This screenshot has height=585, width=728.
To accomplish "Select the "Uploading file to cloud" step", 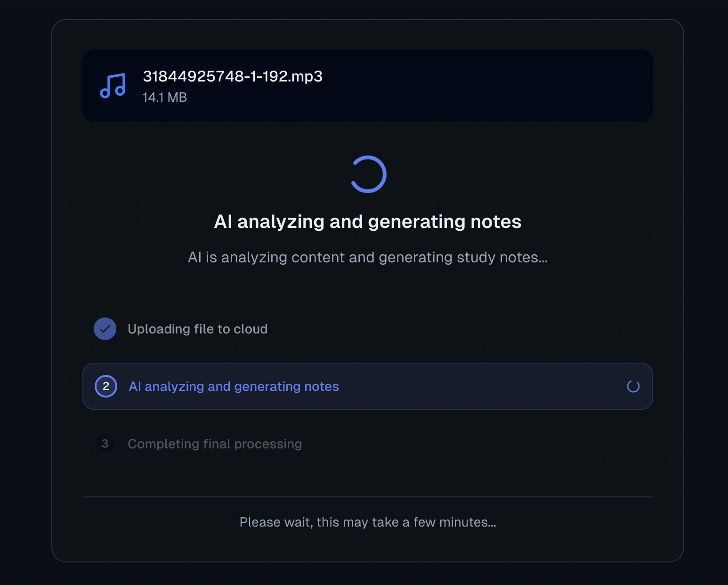I will pos(197,329).
